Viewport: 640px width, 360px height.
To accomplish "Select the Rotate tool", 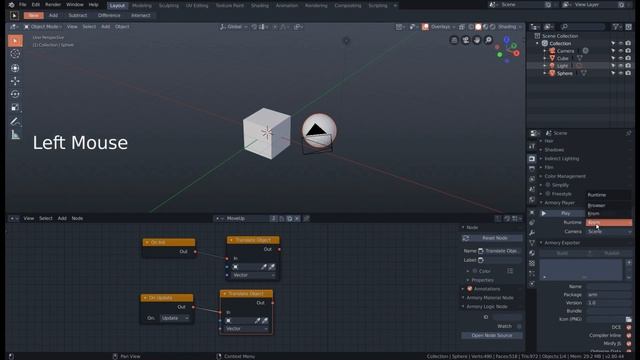I will (x=15, y=94).
